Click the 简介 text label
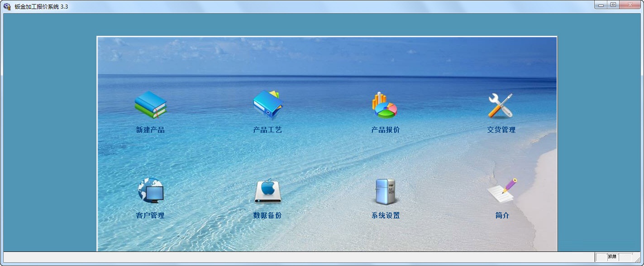Screen dimensions: 644x266 (502, 216)
